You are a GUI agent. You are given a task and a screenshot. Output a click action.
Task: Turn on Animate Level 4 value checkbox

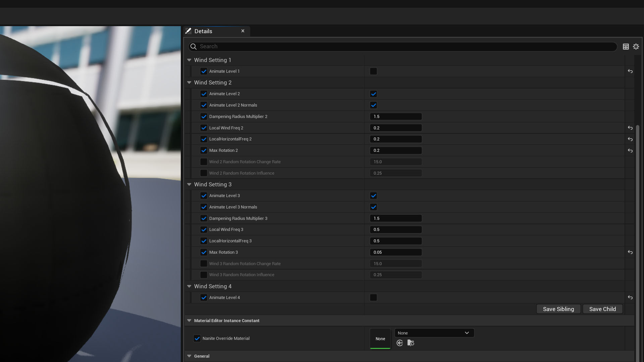tap(373, 298)
